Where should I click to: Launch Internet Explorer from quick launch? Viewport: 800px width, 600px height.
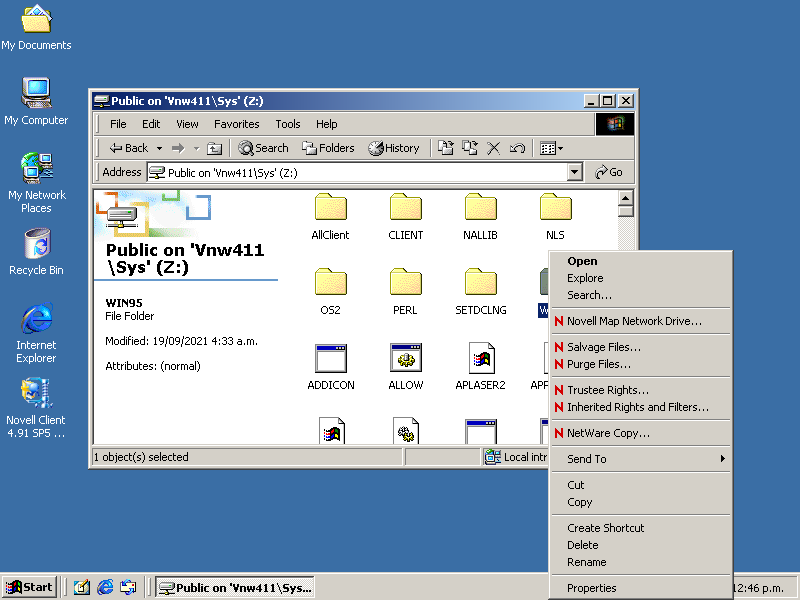coord(105,587)
